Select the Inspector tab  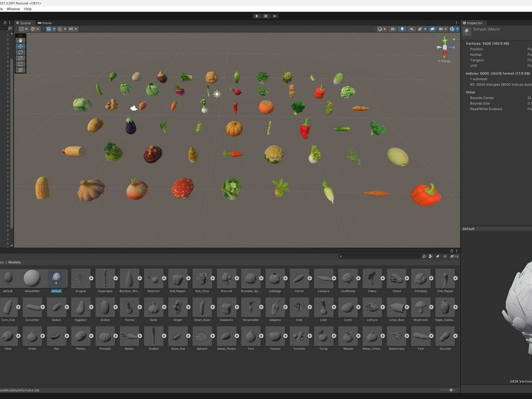[x=473, y=23]
